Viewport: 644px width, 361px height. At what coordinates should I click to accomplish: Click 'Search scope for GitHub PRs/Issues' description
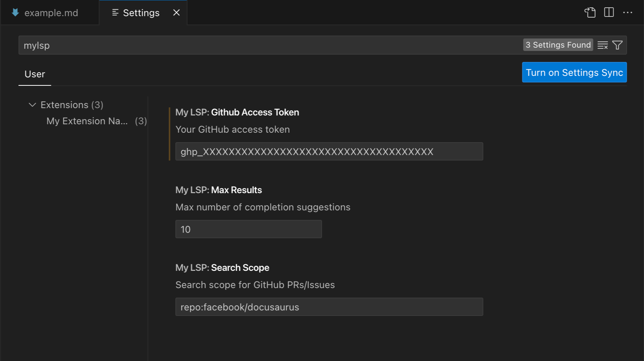255,285
